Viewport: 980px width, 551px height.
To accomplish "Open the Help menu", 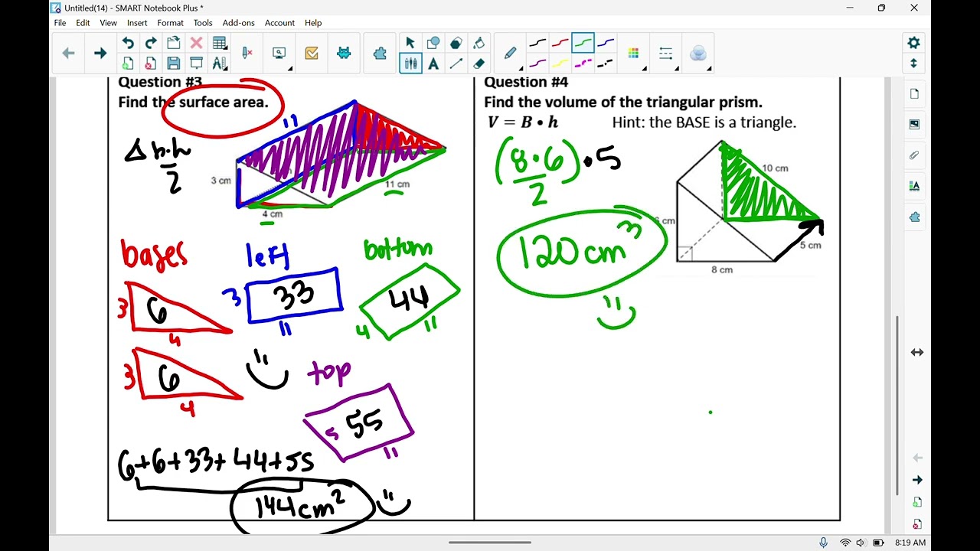I will [x=313, y=23].
